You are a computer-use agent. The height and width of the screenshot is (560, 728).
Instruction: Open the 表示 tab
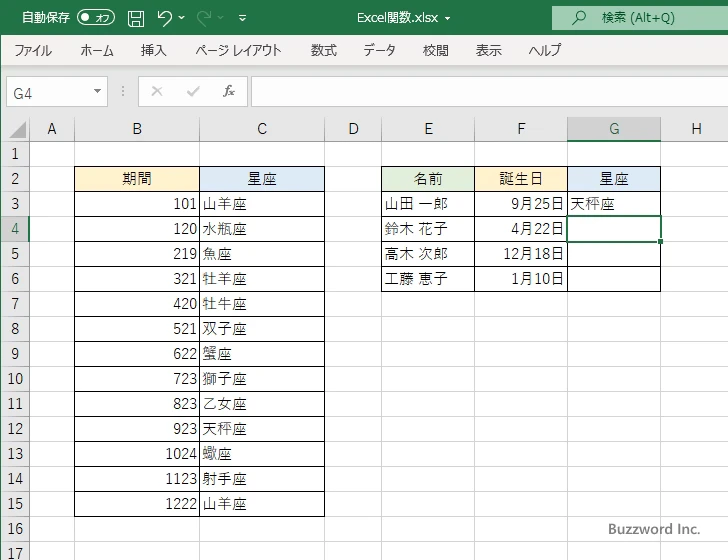pyautogui.click(x=488, y=50)
